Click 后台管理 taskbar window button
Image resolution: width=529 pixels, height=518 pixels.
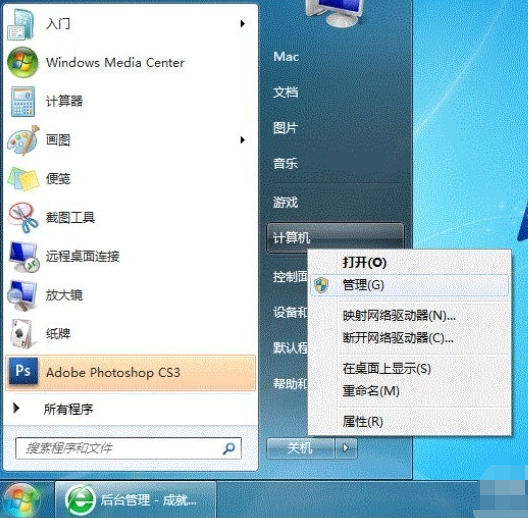click(x=136, y=500)
